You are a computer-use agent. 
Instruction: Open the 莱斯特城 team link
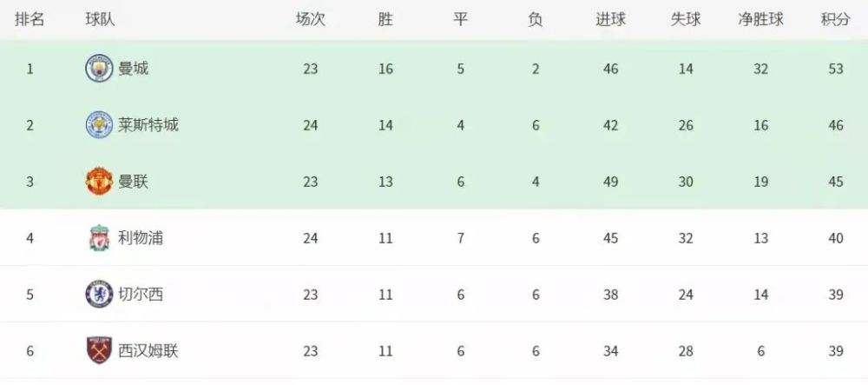click(x=148, y=125)
